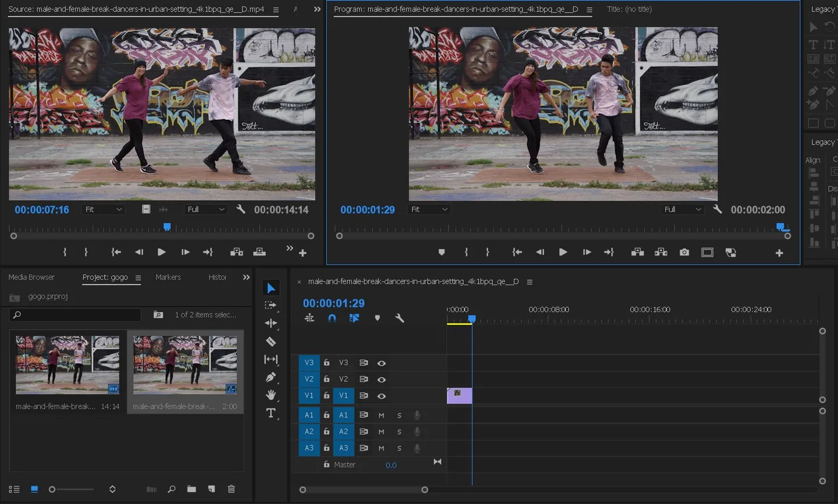This screenshot has width=838, height=504.
Task: Click the Insert button in Source monitor
Action: (236, 252)
